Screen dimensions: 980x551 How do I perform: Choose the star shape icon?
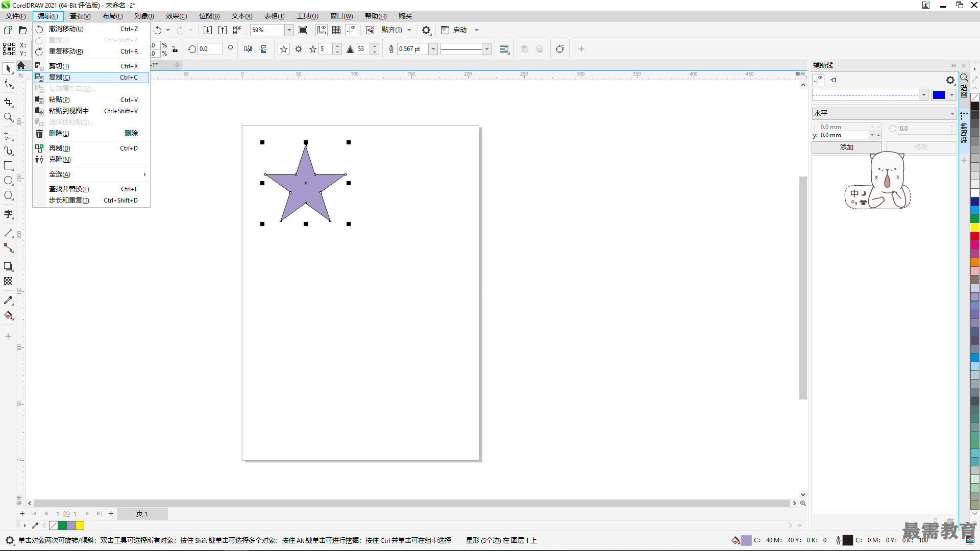pyautogui.click(x=284, y=49)
